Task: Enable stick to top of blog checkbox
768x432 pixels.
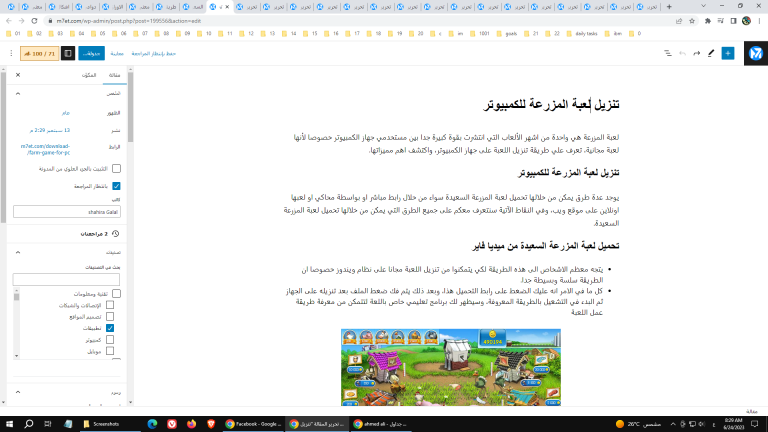Action: [x=117, y=168]
